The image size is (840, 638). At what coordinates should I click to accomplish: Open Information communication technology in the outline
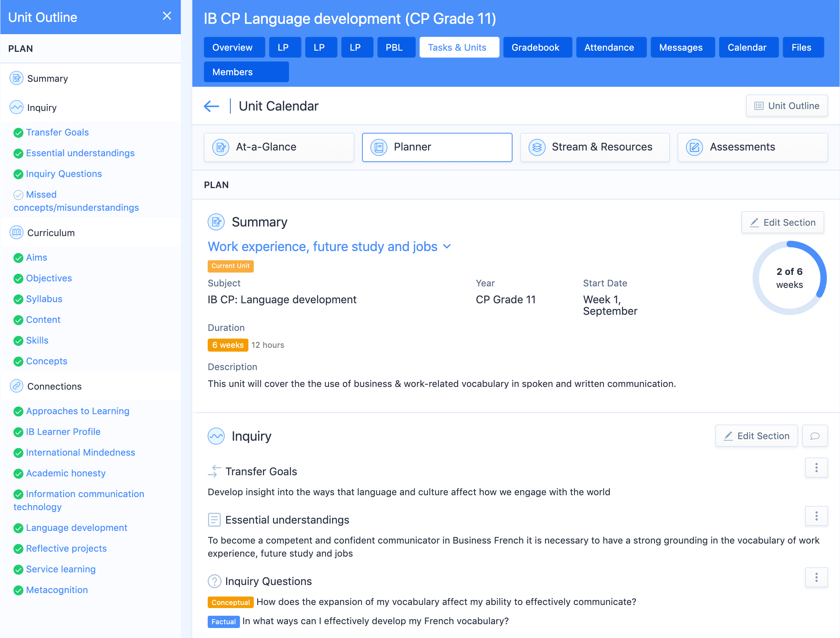79,500
